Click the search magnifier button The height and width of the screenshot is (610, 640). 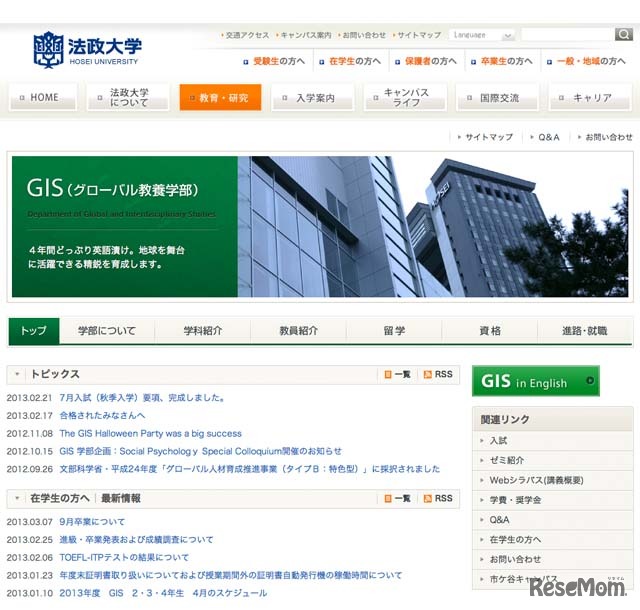(x=624, y=34)
